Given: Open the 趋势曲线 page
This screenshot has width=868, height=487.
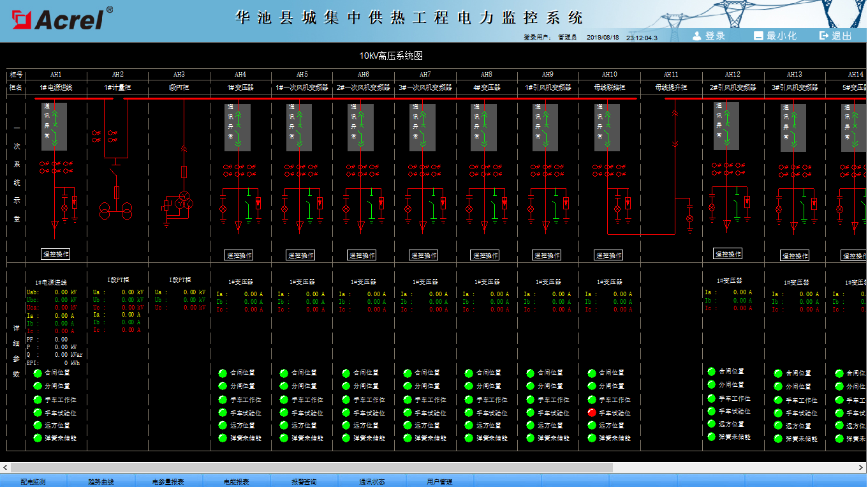Looking at the screenshot, I should pyautogui.click(x=101, y=481).
